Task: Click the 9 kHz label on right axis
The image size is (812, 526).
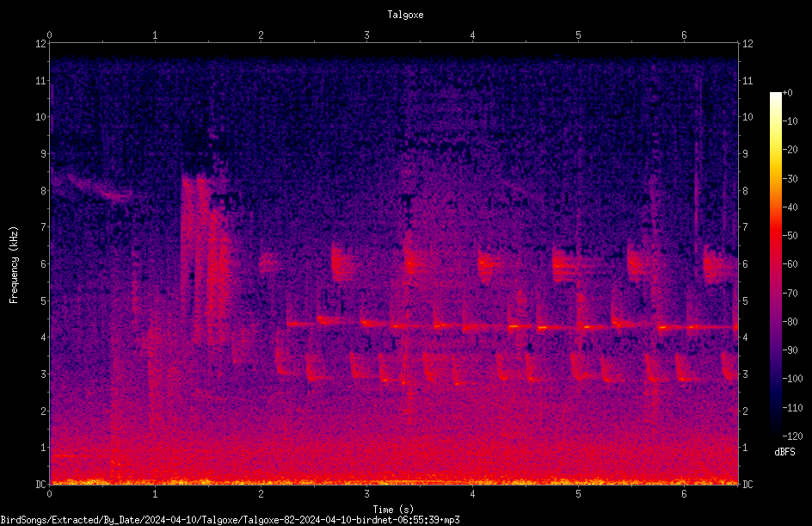Action: (746, 153)
